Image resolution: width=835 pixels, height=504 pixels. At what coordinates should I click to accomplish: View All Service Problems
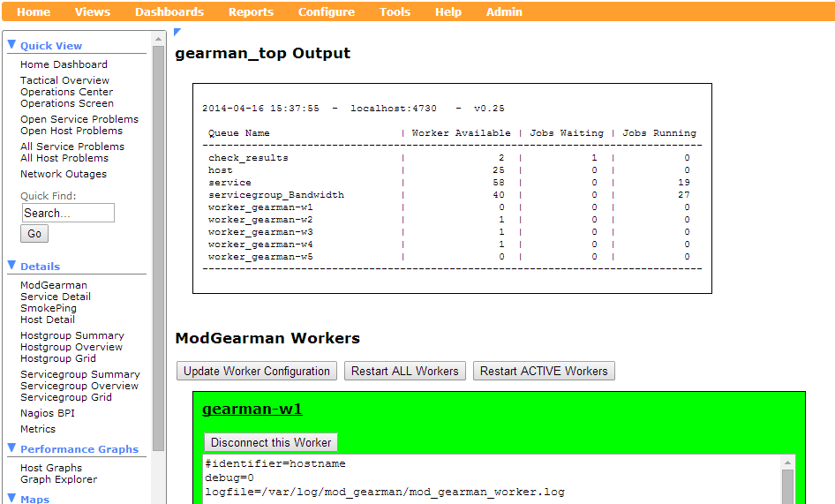72,147
